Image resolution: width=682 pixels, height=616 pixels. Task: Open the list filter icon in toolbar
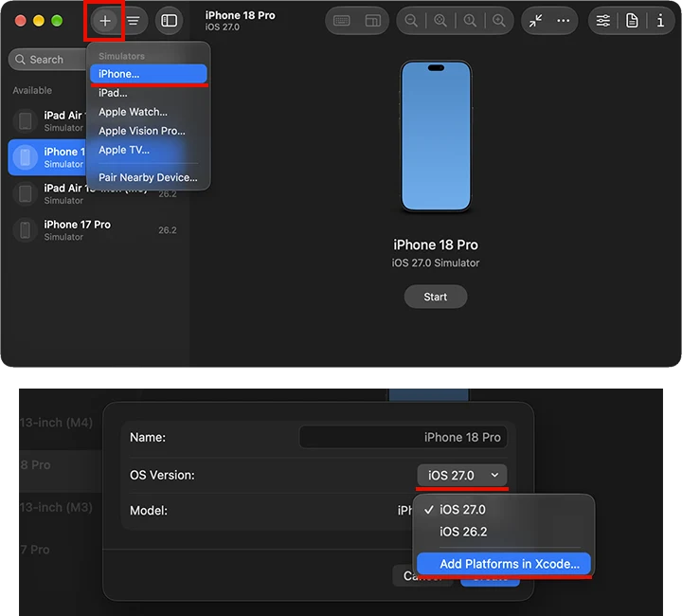[x=134, y=21]
